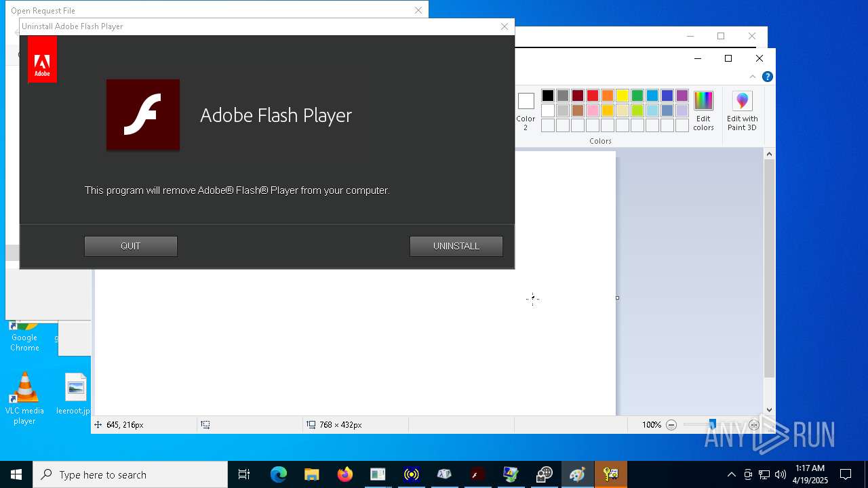
Task: Click the Paint zoom slider handle
Action: [712, 425]
